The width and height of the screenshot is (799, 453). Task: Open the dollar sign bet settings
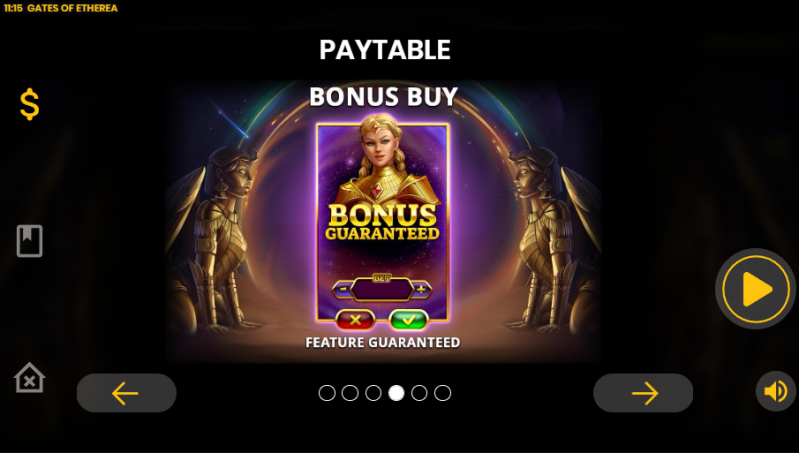click(30, 104)
